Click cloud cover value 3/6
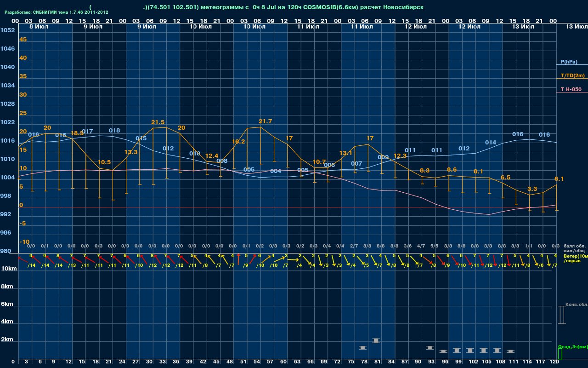 tap(407, 246)
